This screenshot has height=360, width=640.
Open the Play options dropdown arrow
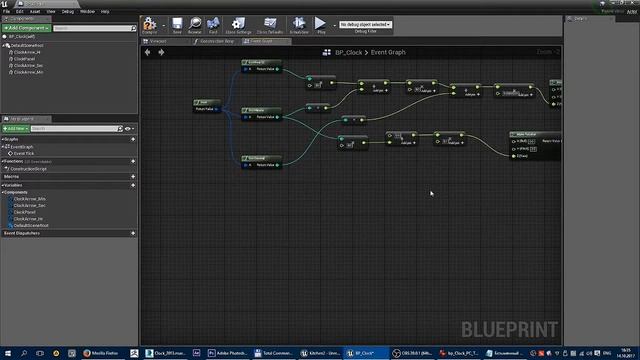[334, 25]
